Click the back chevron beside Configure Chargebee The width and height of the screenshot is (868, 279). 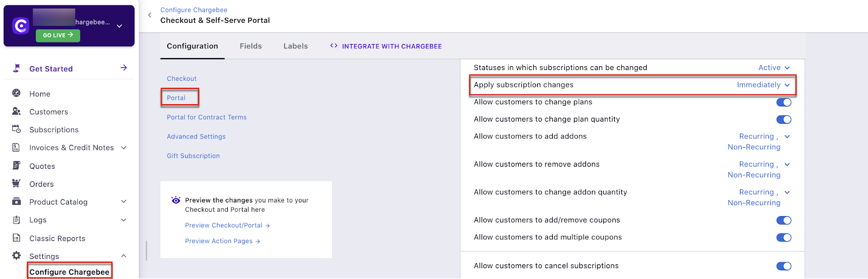pyautogui.click(x=150, y=15)
